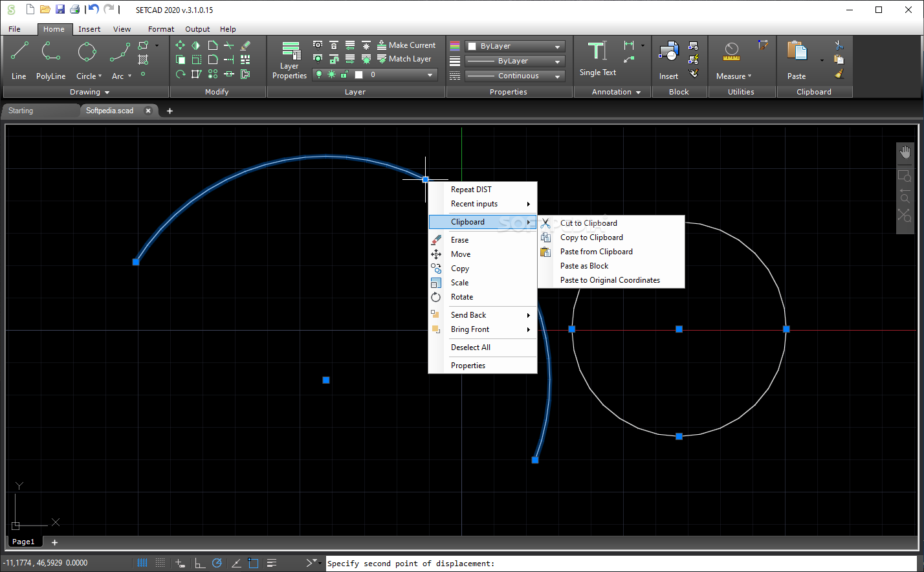Viewport: 924px width, 572px height.
Task: Select the Rotate tool in the Modify panel
Action: (x=180, y=74)
